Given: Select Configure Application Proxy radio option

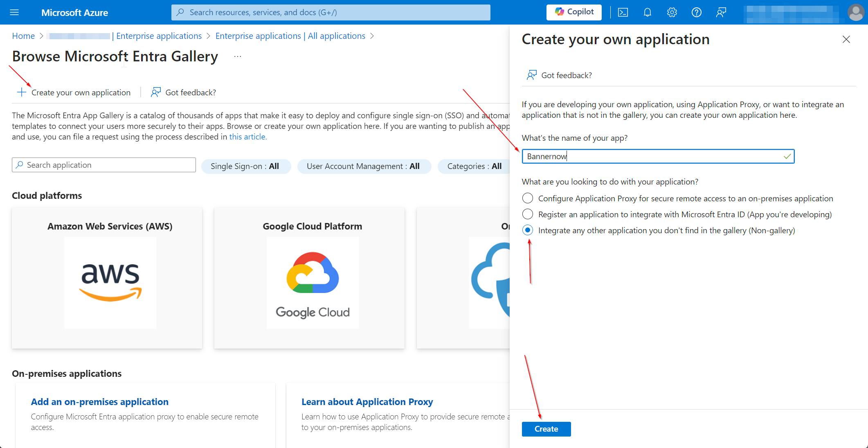Looking at the screenshot, I should point(528,198).
